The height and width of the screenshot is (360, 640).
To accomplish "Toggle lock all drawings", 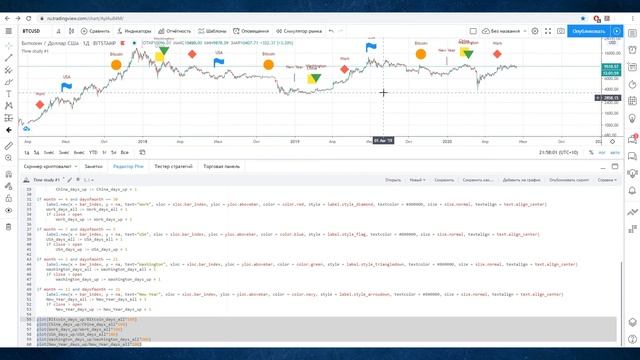I will 9,198.
